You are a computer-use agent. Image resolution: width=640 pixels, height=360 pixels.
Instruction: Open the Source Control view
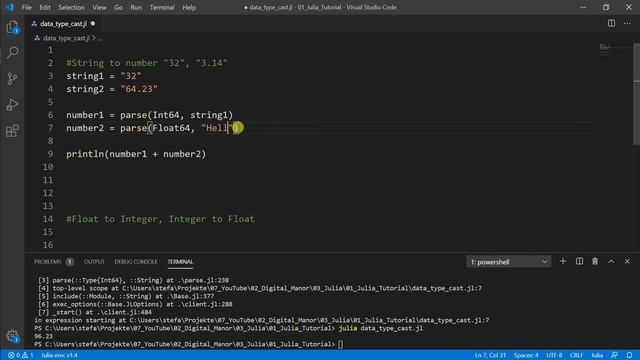[x=12, y=78]
